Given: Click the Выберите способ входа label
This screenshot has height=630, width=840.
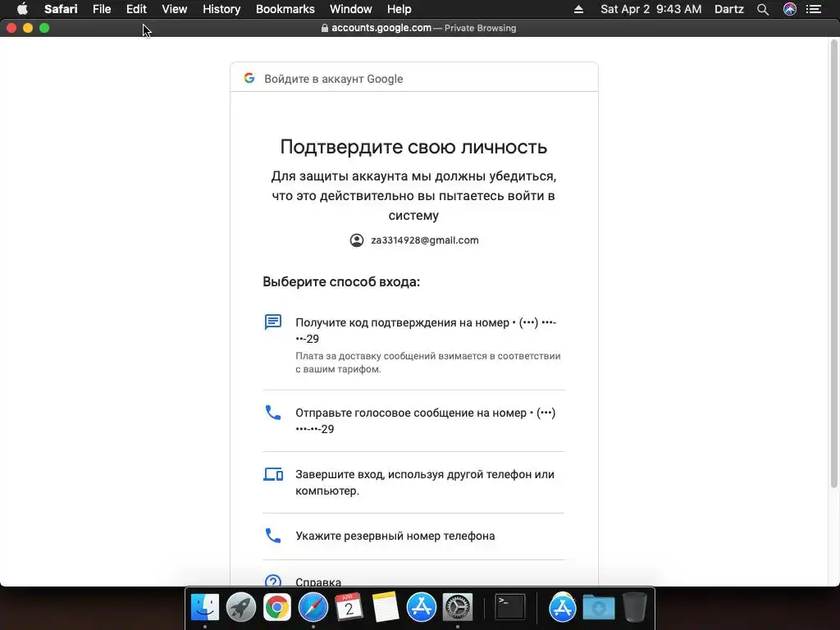Looking at the screenshot, I should pyautogui.click(x=341, y=282).
